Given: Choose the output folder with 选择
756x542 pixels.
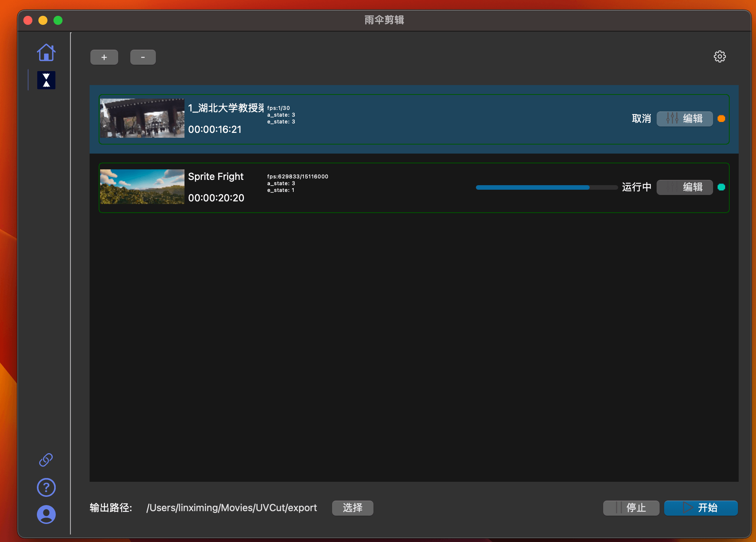Looking at the screenshot, I should (x=353, y=508).
